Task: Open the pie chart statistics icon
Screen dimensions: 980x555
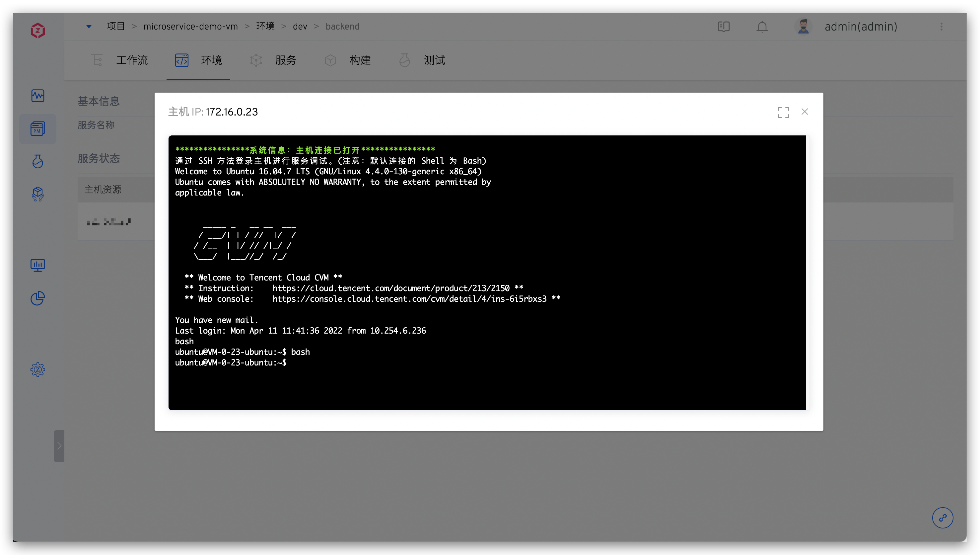Action: point(38,298)
